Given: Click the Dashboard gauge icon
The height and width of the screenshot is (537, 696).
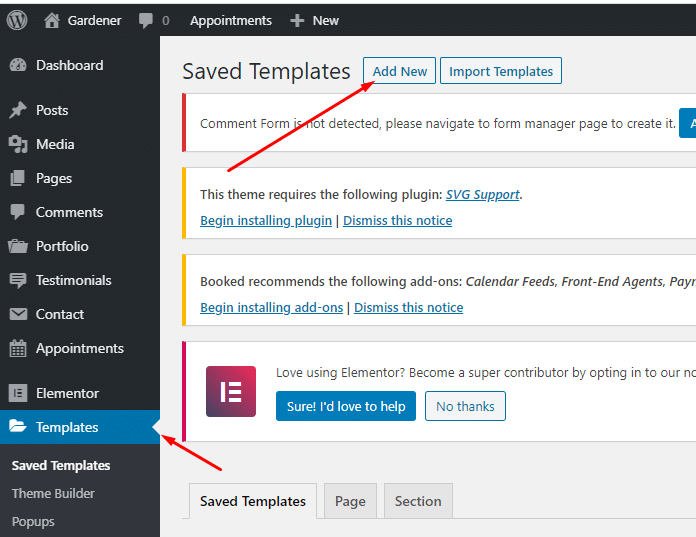Looking at the screenshot, I should [x=18, y=65].
